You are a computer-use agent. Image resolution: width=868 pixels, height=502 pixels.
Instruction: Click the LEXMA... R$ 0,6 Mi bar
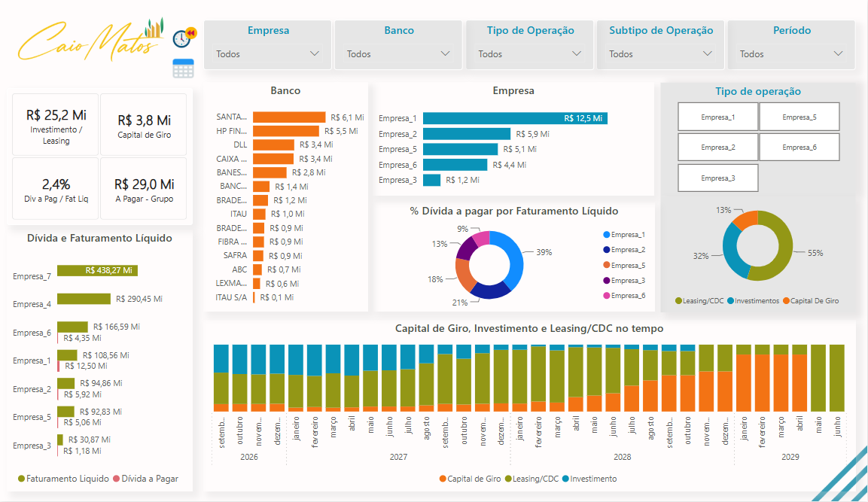pyautogui.click(x=257, y=284)
